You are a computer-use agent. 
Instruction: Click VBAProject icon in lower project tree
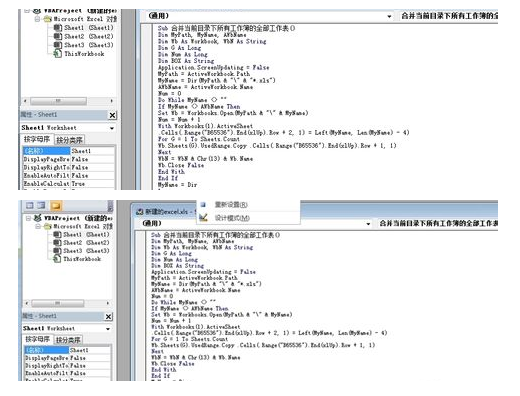[38, 218]
